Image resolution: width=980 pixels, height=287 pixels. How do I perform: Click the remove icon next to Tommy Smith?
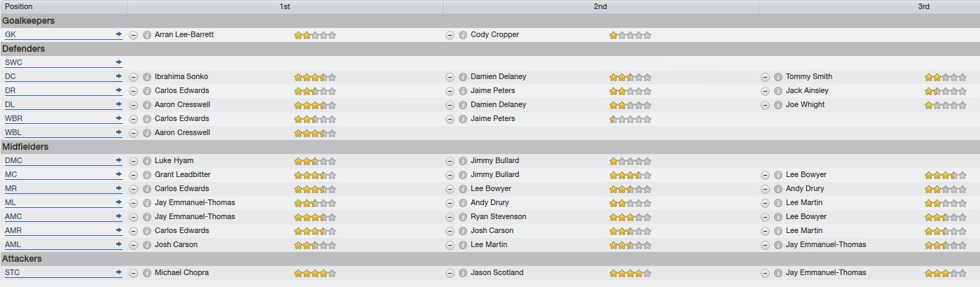(x=765, y=77)
